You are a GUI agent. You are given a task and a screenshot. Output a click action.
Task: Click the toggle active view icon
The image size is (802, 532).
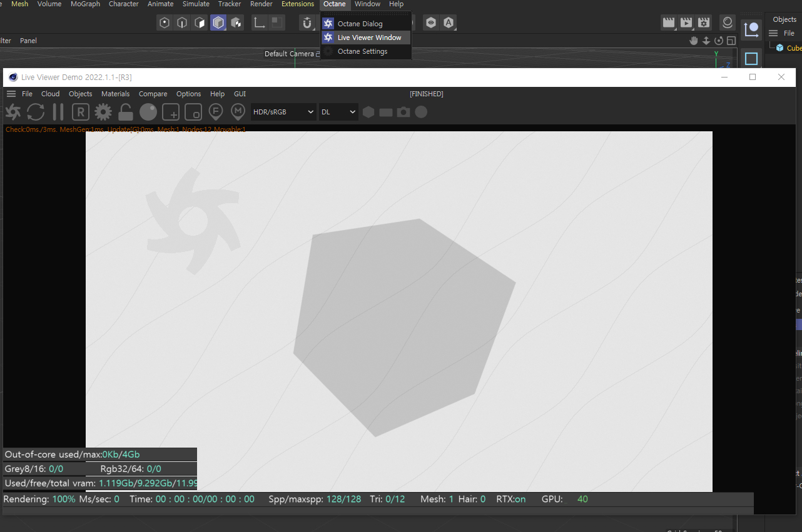coord(731,41)
